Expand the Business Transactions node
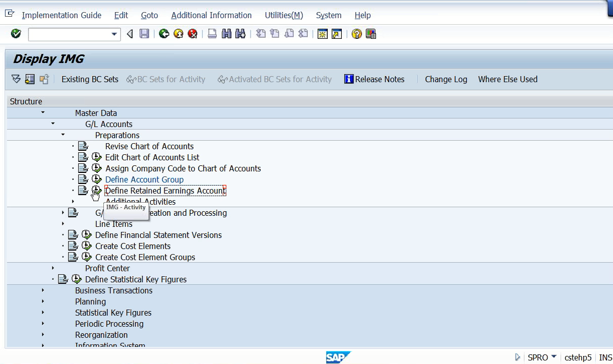Image resolution: width=613 pixels, height=364 pixels. coord(43,290)
